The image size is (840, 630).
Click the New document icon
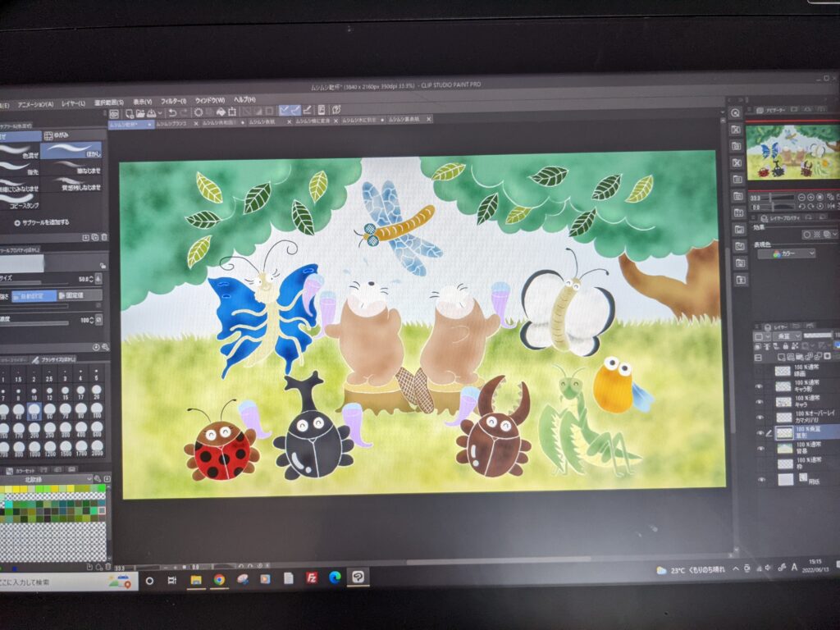click(x=129, y=113)
